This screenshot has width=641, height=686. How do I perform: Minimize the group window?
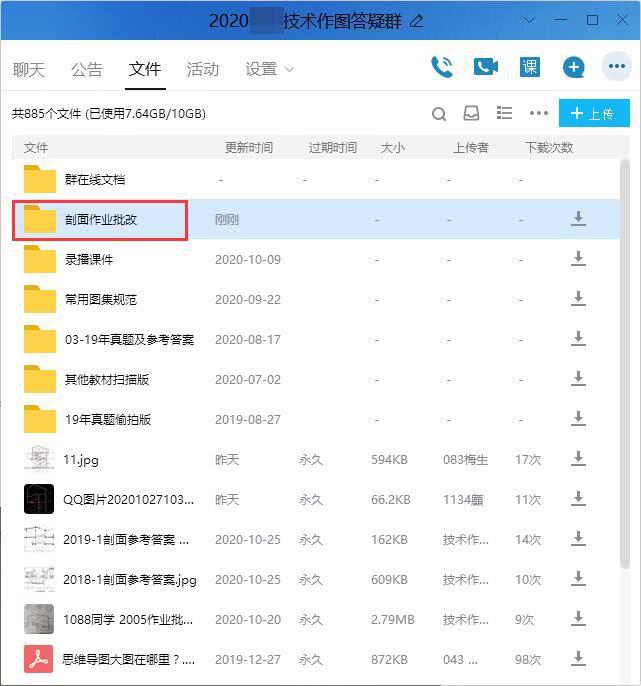[x=561, y=20]
